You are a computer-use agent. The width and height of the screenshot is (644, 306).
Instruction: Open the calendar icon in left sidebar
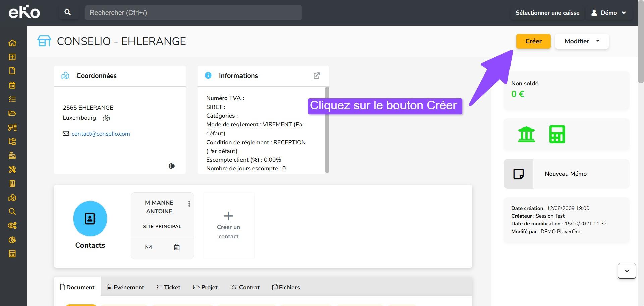click(x=12, y=85)
